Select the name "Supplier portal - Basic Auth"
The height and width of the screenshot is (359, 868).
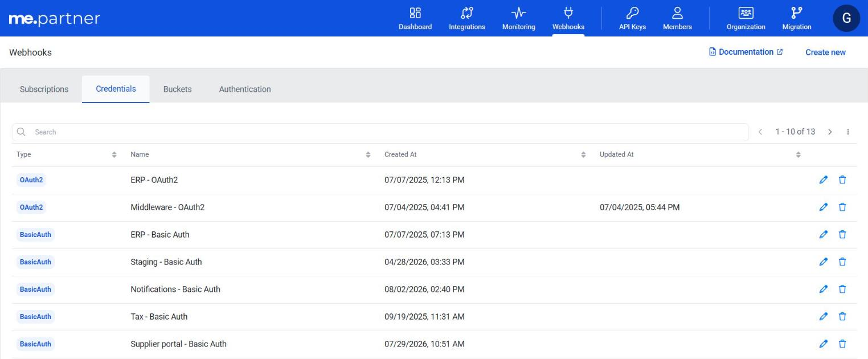coord(178,344)
